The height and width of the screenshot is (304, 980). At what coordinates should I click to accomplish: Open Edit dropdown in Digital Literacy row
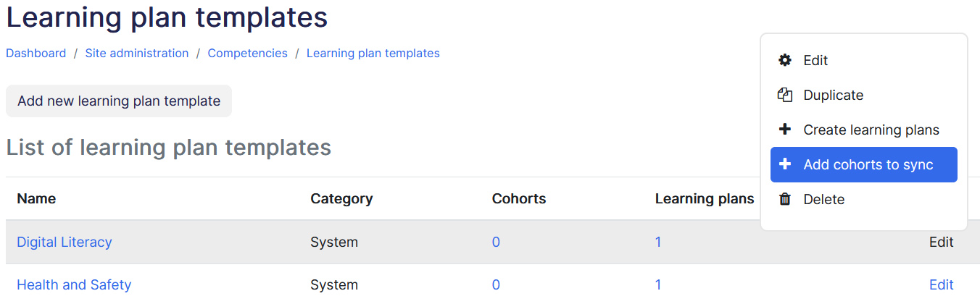pyautogui.click(x=941, y=242)
